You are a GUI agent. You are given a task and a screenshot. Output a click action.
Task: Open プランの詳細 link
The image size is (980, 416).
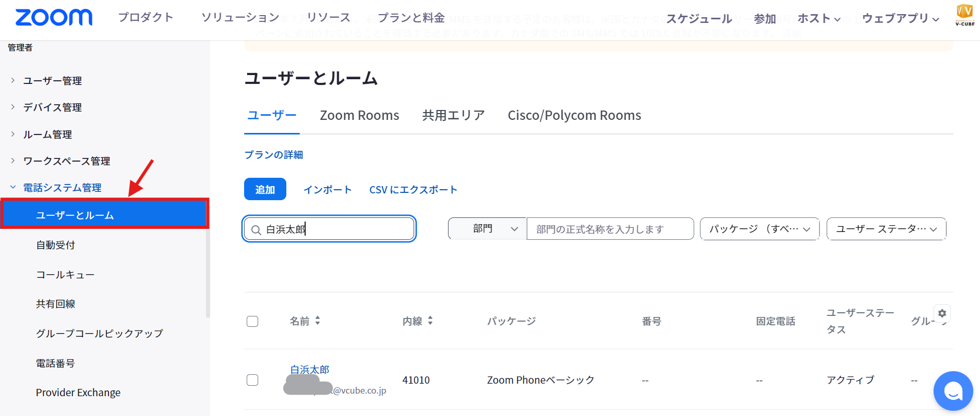[274, 155]
